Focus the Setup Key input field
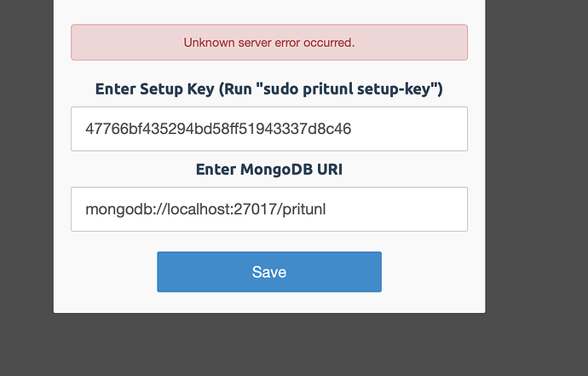This screenshot has width=588, height=376. coord(269,129)
